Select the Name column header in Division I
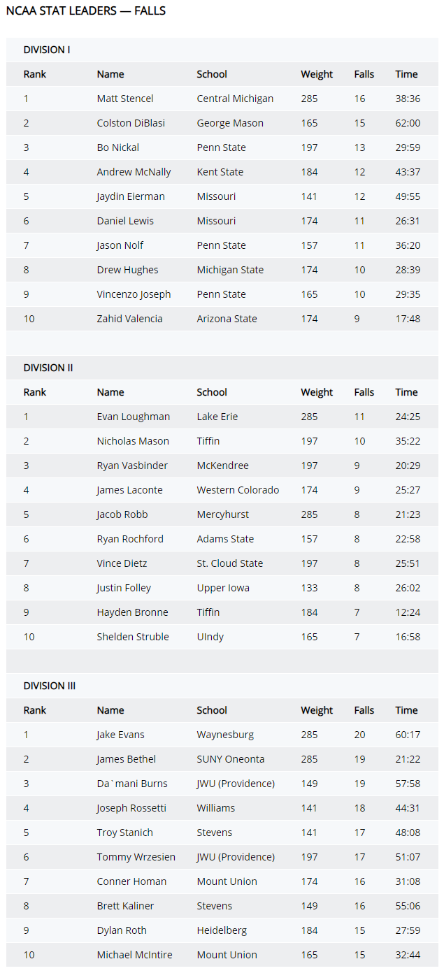The width and height of the screenshot is (444, 980). pos(110,74)
